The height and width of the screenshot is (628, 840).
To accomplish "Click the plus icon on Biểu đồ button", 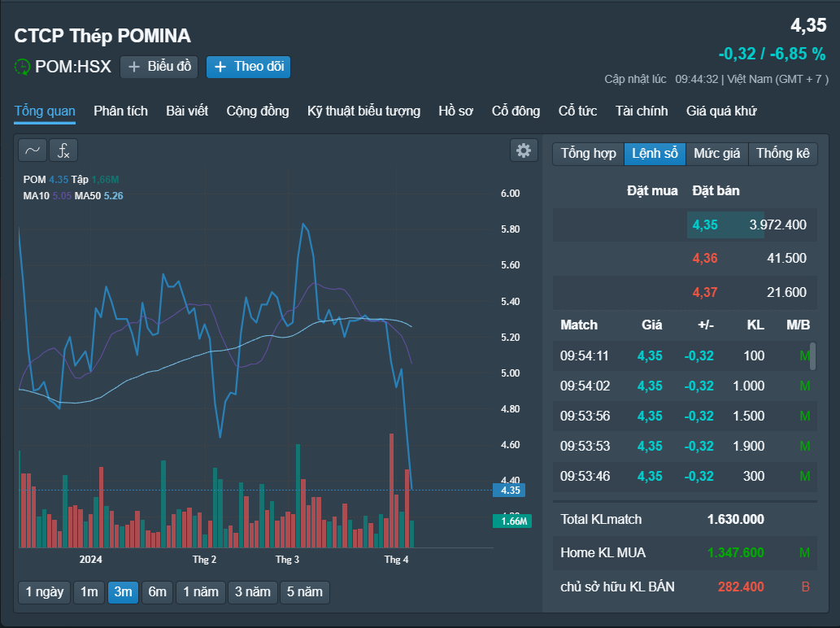I will point(135,67).
